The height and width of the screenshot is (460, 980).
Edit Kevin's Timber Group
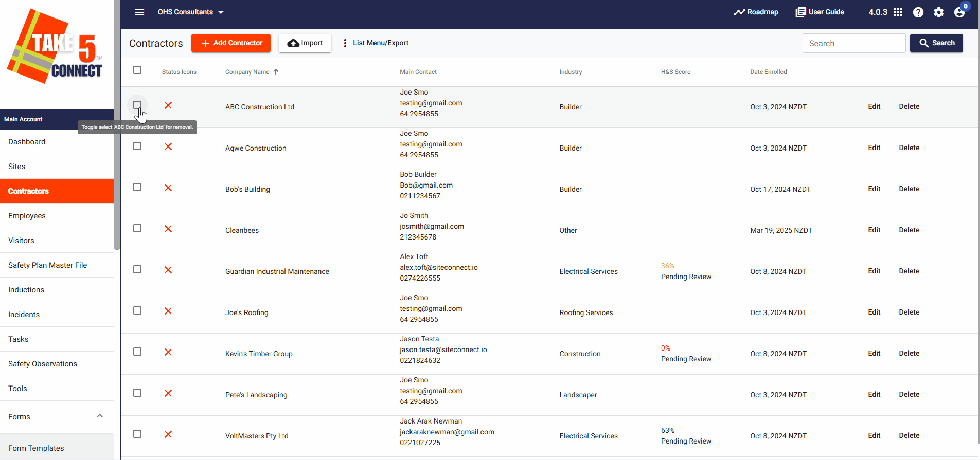[x=874, y=353]
